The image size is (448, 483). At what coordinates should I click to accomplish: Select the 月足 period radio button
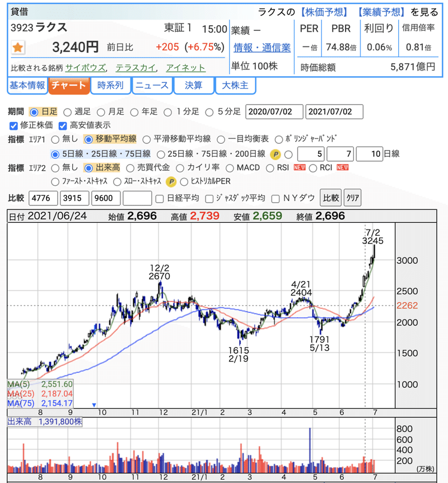tap(101, 112)
